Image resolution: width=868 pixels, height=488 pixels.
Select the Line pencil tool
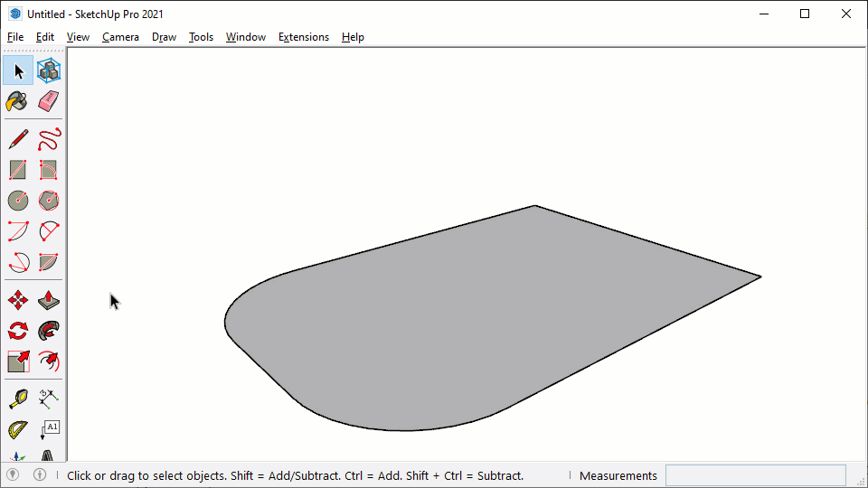click(x=18, y=139)
